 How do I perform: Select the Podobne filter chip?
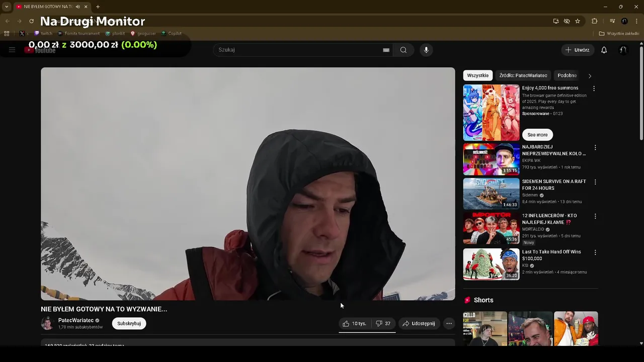pyautogui.click(x=567, y=75)
